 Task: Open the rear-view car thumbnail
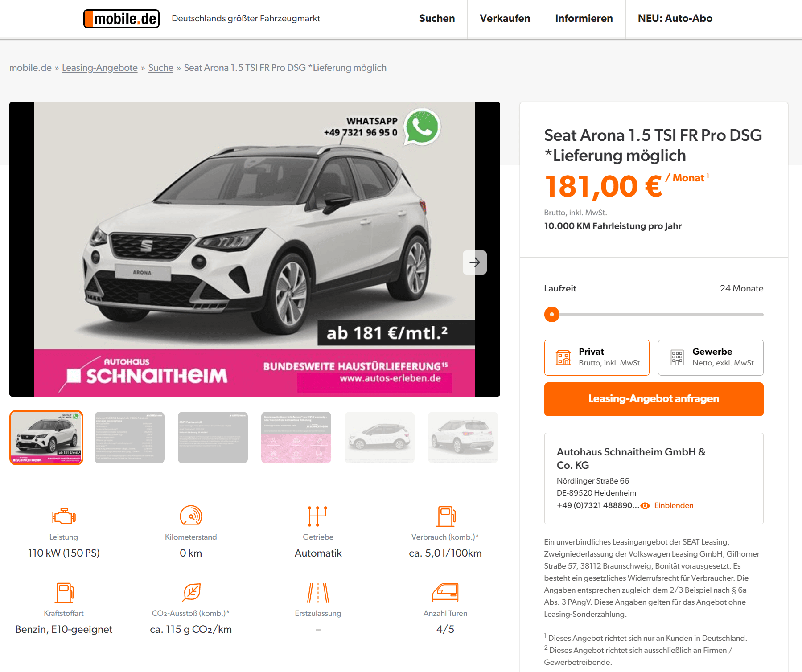(x=463, y=438)
